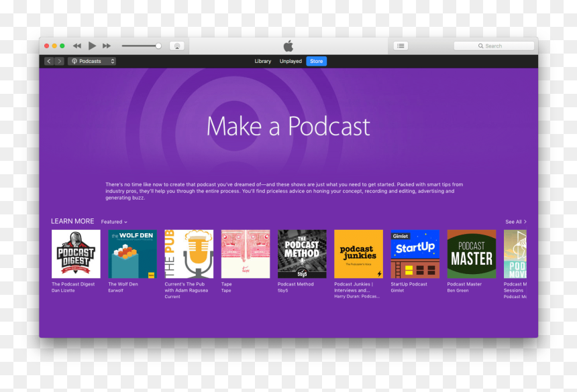Start playback with the play button
This screenshot has width=577, height=392.
pyautogui.click(x=92, y=46)
